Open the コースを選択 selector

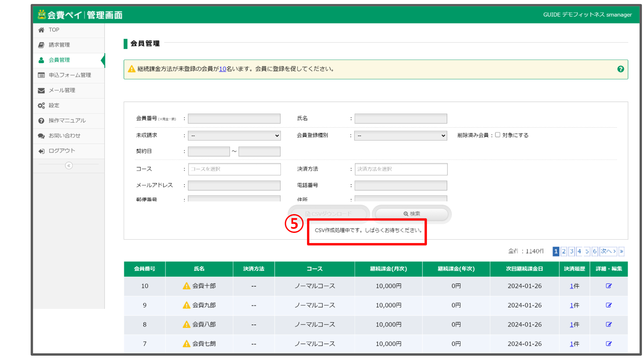(235, 170)
